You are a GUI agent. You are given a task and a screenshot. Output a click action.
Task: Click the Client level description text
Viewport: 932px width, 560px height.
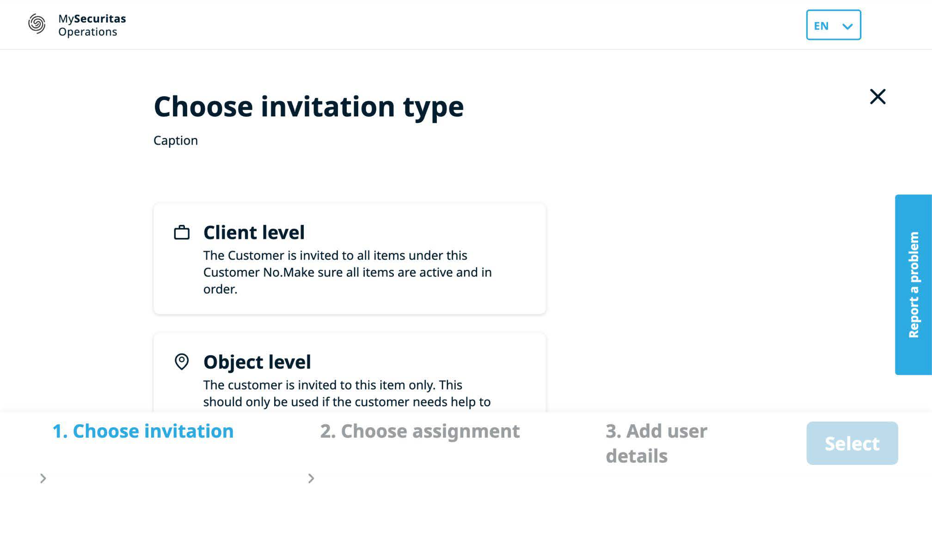pyautogui.click(x=347, y=272)
